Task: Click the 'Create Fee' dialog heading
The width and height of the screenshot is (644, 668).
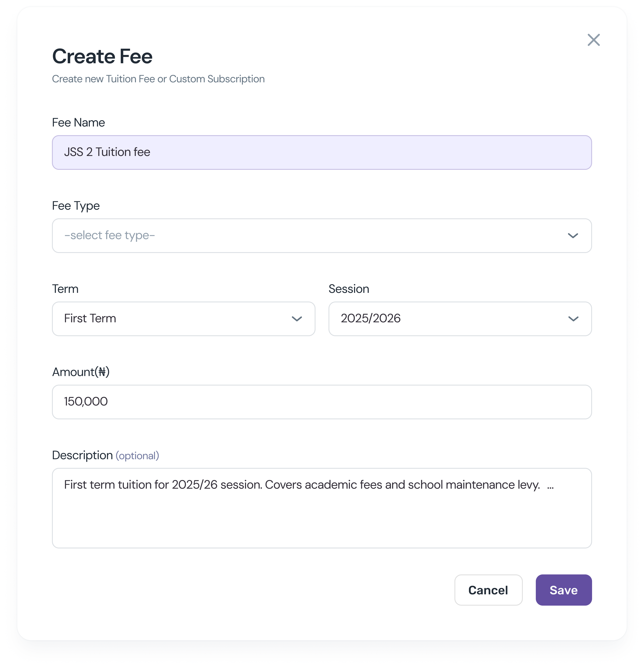Action: coord(102,56)
